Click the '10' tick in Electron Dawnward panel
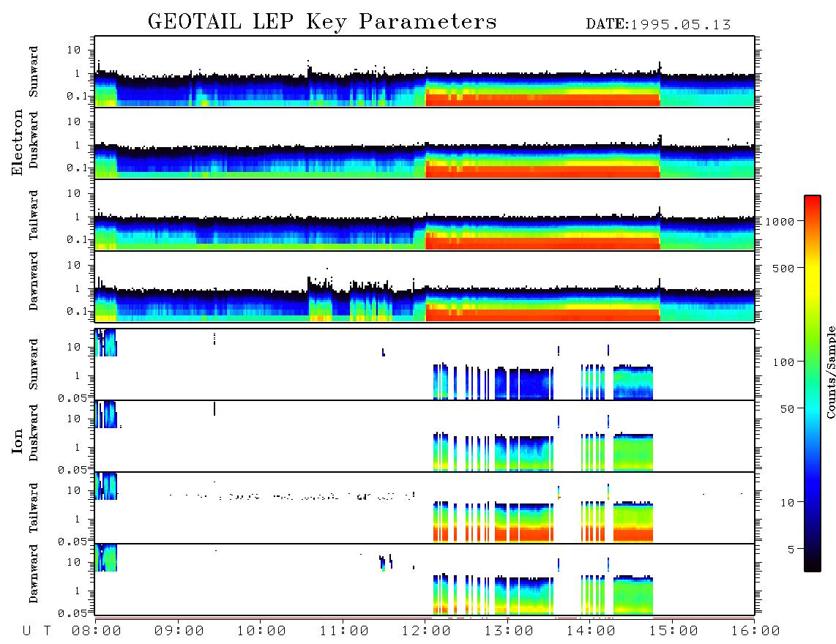 coord(74,265)
